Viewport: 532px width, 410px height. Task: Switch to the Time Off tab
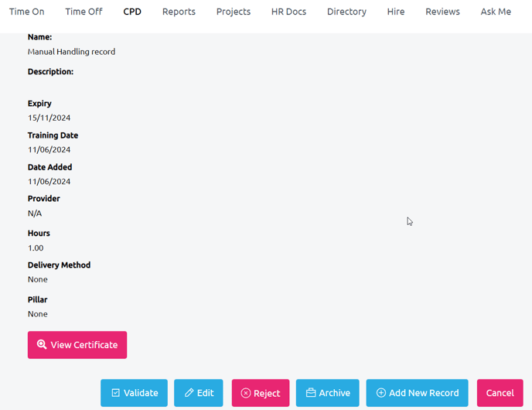point(84,12)
